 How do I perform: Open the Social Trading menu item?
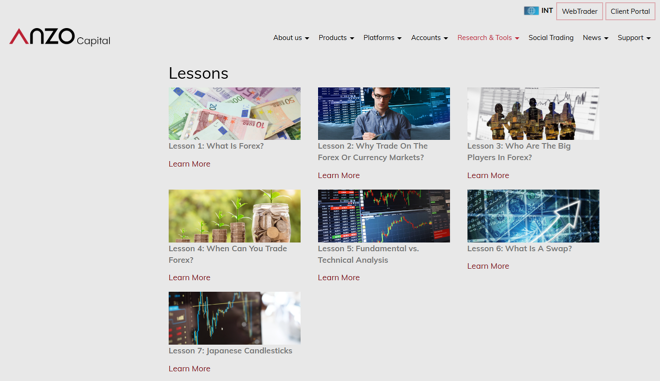tap(551, 38)
